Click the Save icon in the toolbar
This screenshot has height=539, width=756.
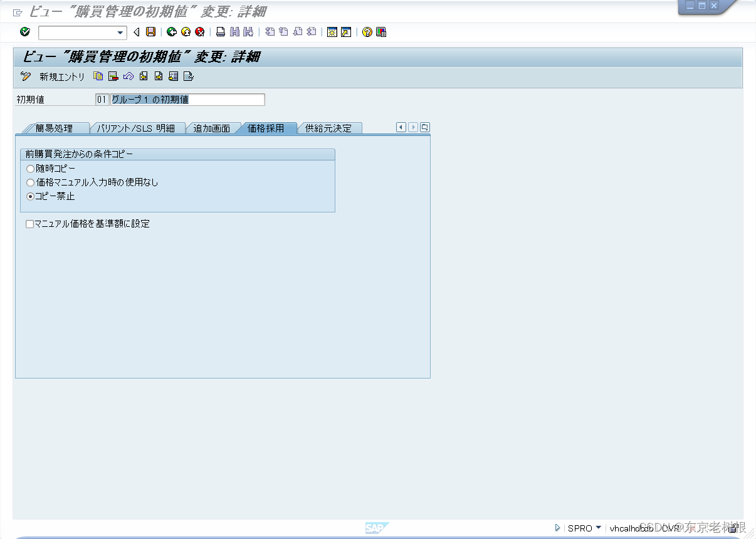pos(150,32)
